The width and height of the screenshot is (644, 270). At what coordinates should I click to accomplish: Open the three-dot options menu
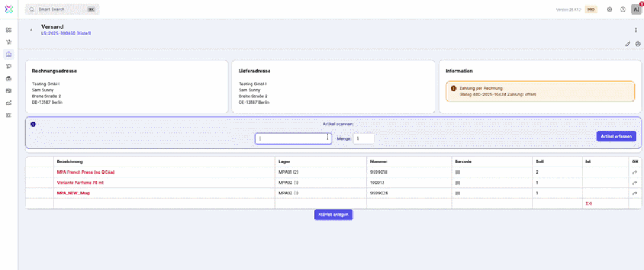point(636,30)
